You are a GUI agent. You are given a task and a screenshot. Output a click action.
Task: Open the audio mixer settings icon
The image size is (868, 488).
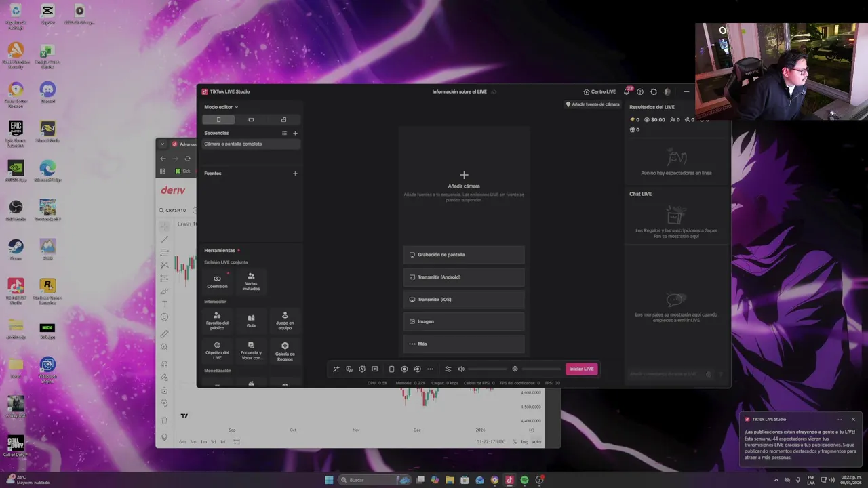pyautogui.click(x=448, y=369)
